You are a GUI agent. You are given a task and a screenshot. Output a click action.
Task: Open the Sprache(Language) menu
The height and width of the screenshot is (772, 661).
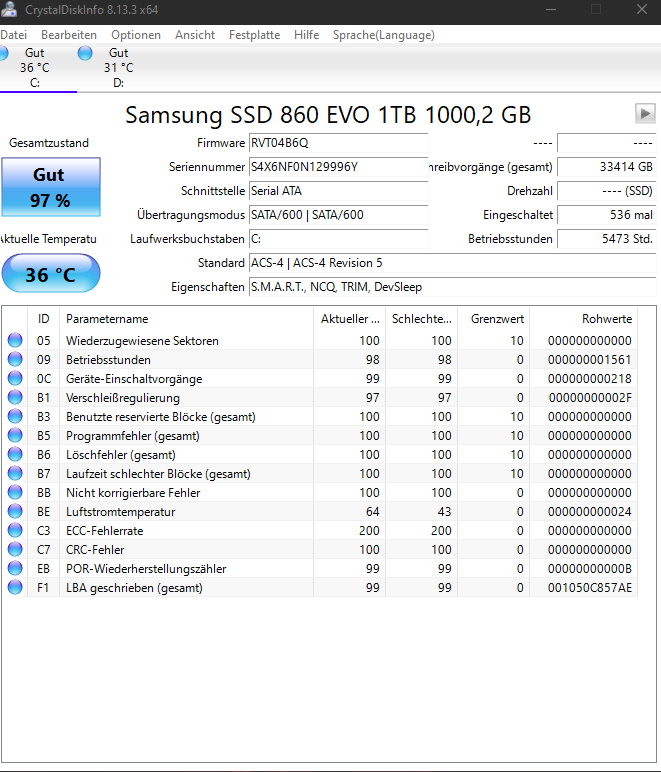384,35
